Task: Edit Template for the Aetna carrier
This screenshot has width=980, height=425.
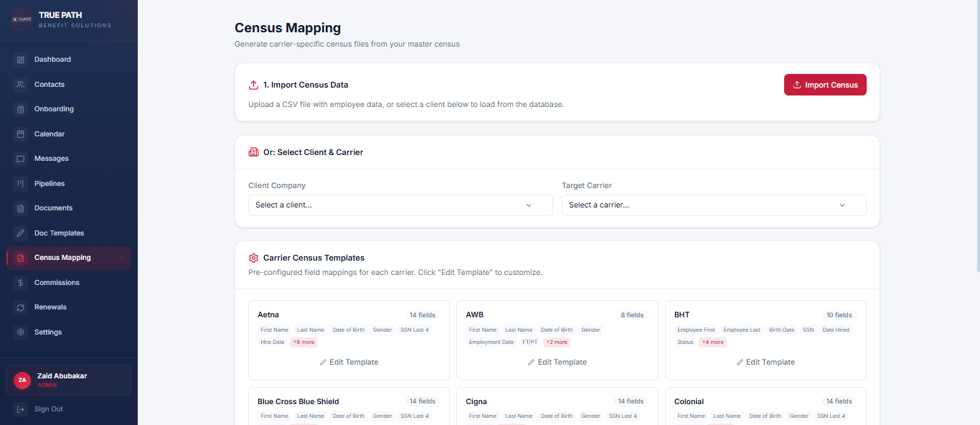Action: click(x=349, y=363)
